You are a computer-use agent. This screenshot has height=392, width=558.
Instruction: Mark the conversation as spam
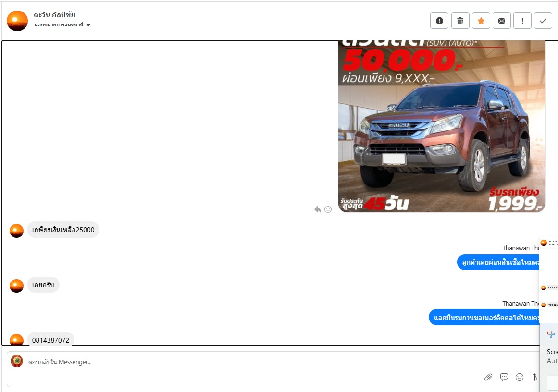click(439, 21)
